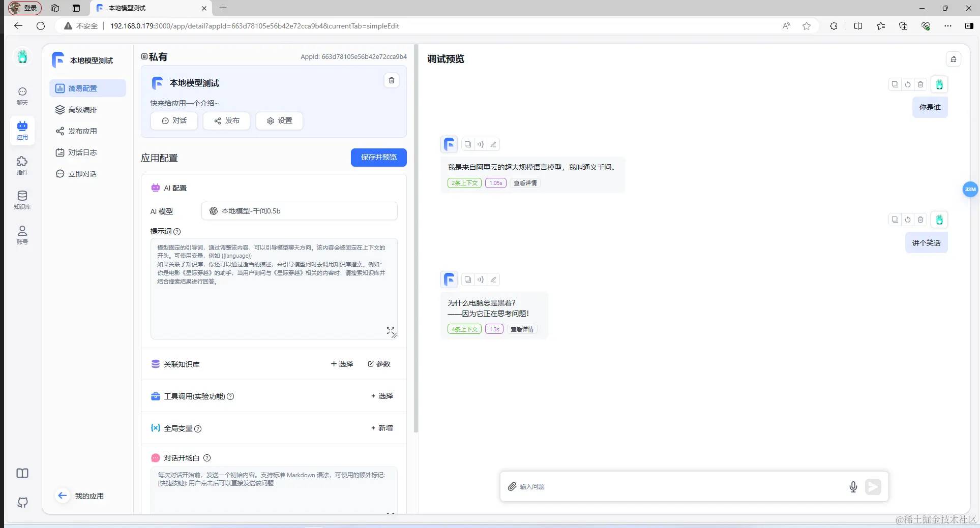980x528 pixels.
Task: Regenerate from the '讲个笑话' message
Action: tap(908, 220)
